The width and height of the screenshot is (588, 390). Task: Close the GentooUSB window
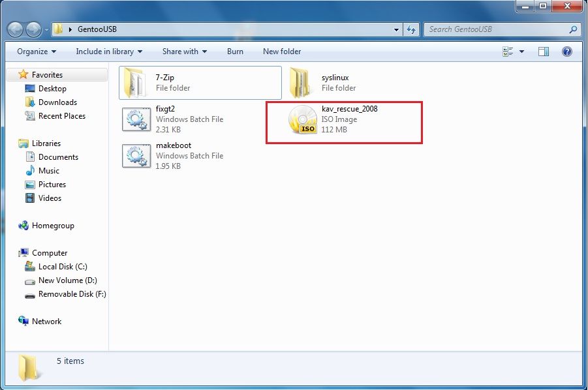(567, 7)
